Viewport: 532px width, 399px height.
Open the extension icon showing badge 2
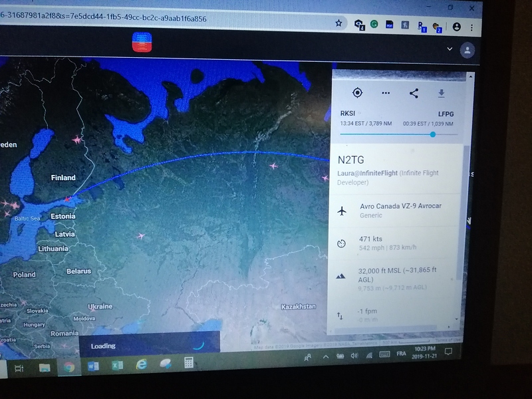437,27
